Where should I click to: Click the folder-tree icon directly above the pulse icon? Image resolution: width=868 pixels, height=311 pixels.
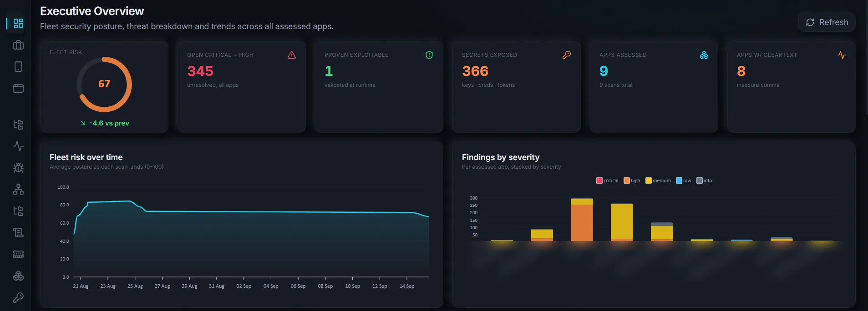click(x=18, y=125)
